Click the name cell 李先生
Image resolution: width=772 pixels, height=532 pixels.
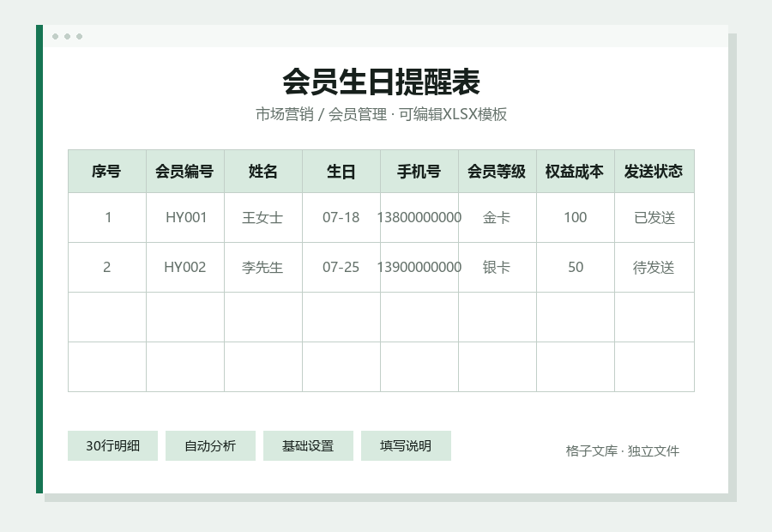pyautogui.click(x=263, y=267)
